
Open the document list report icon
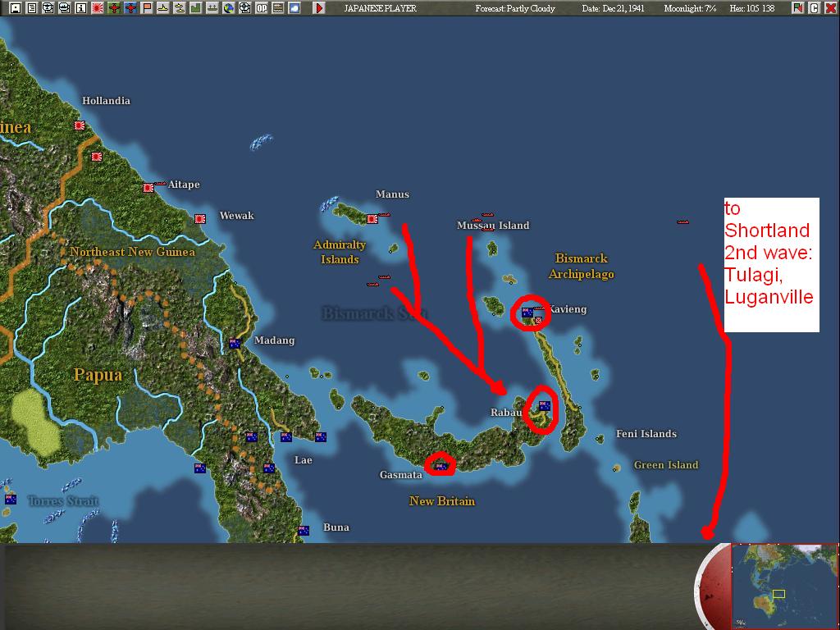pyautogui.click(x=32, y=8)
